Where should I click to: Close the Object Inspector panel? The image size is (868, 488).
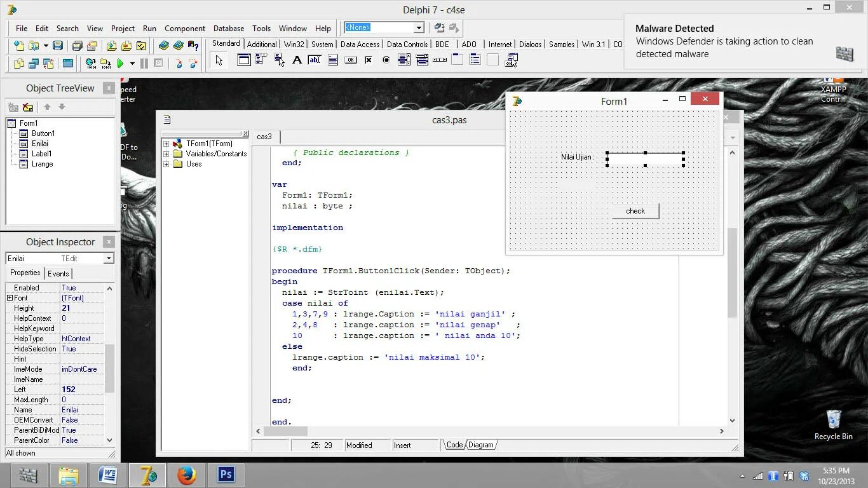[x=109, y=242]
